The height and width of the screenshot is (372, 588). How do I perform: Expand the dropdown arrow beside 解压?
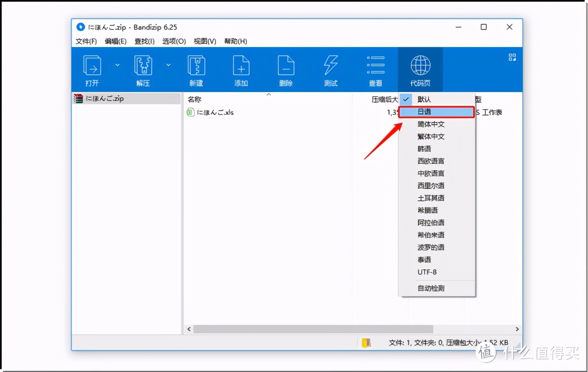(168, 65)
